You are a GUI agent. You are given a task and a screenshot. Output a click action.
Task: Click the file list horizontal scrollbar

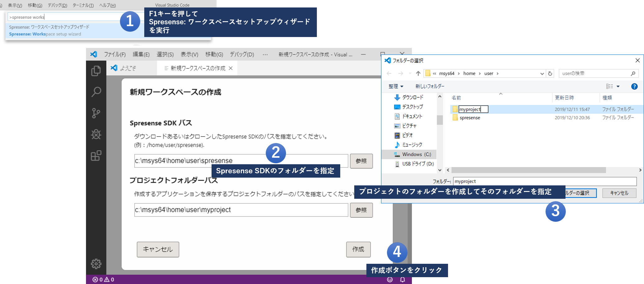click(x=528, y=170)
